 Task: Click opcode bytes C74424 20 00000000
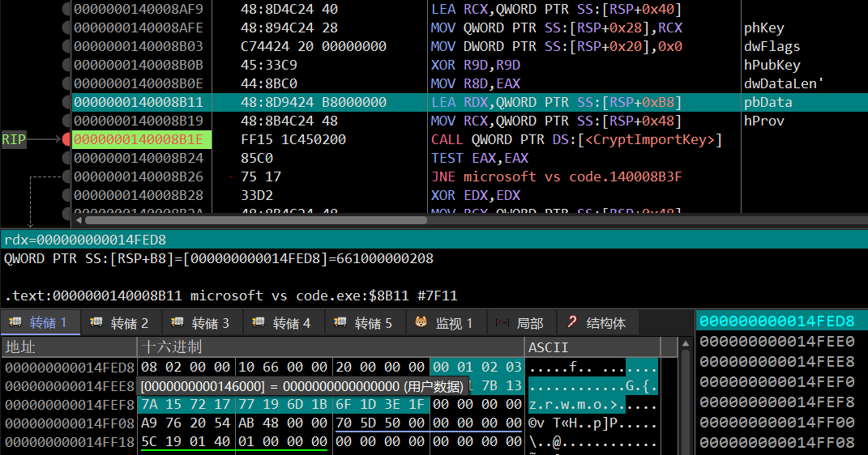314,46
